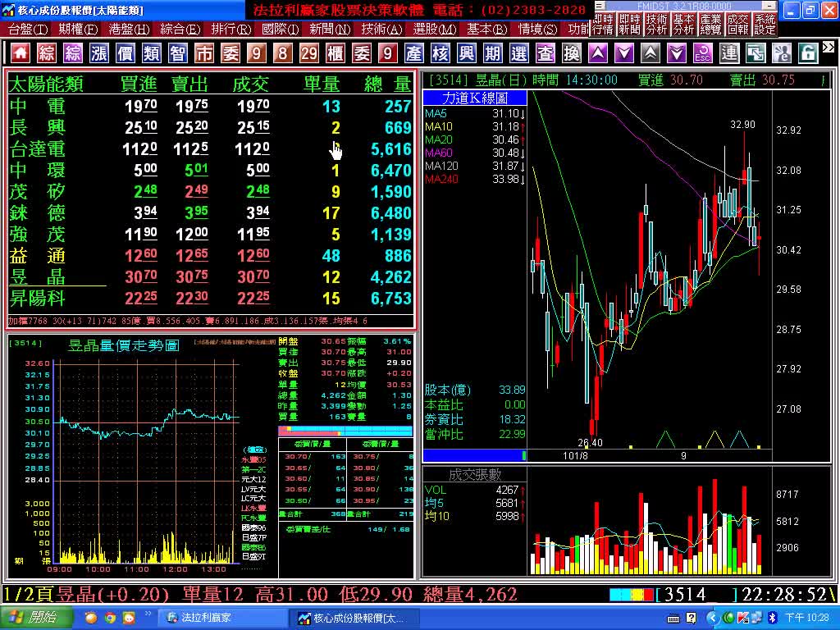Click the 查 lookup toolbar icon
The width and height of the screenshot is (840, 630).
[x=546, y=53]
